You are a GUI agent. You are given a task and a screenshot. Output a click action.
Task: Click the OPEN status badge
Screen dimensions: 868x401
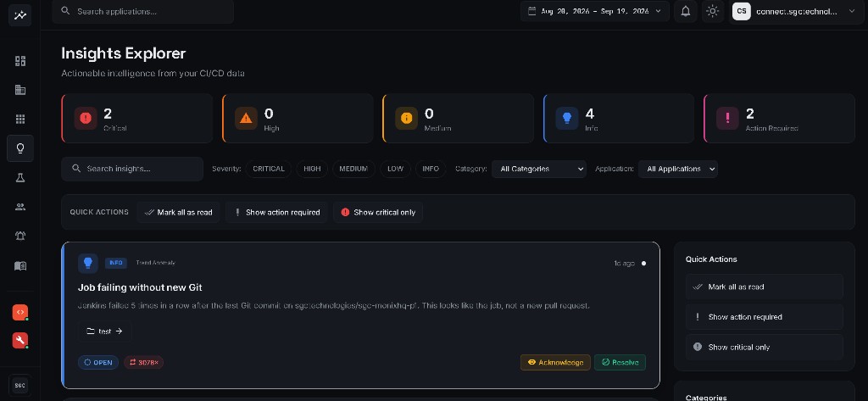(x=98, y=363)
